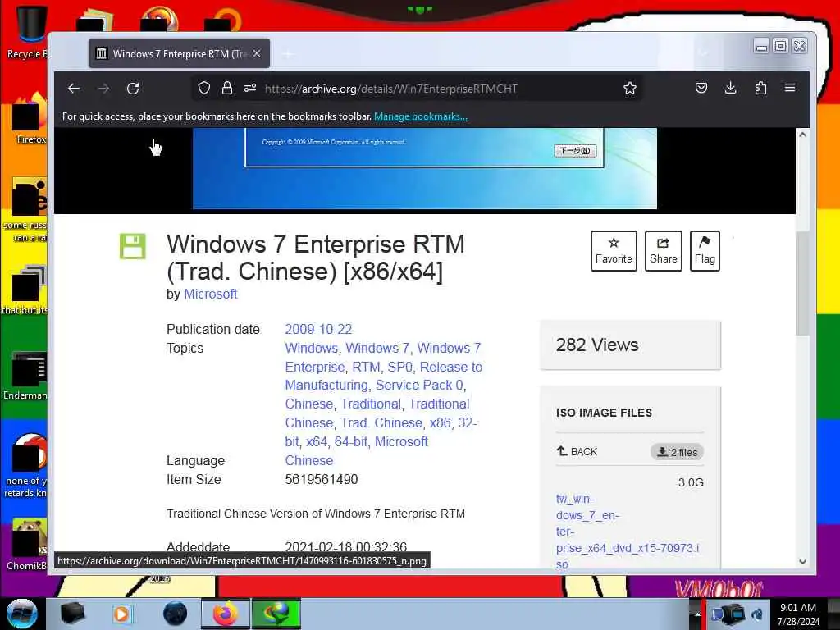Open the Release to Manufacturing topic link

pos(384,376)
